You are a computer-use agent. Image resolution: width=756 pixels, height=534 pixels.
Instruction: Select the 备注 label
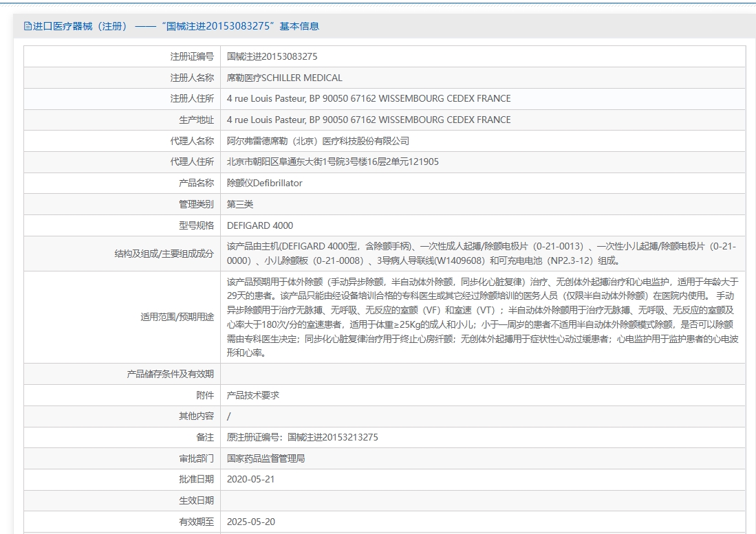[205, 437]
